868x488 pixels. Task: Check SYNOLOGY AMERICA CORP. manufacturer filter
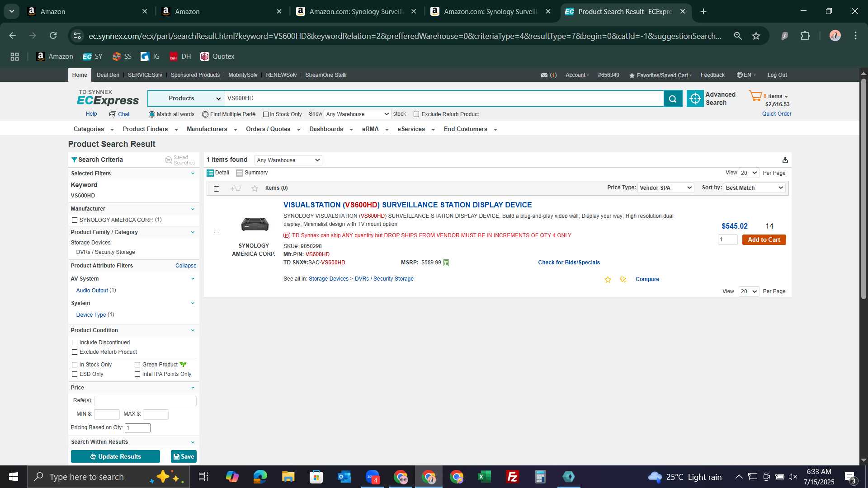[x=75, y=220]
